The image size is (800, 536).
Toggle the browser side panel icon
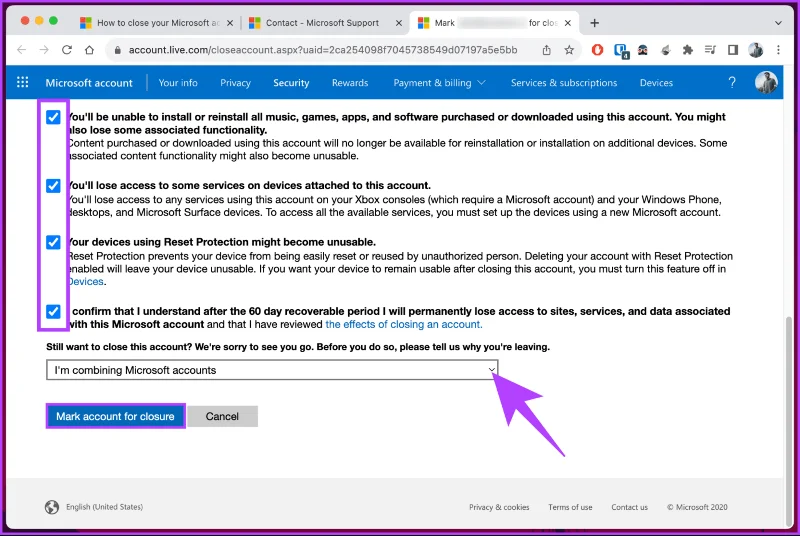tap(733, 50)
